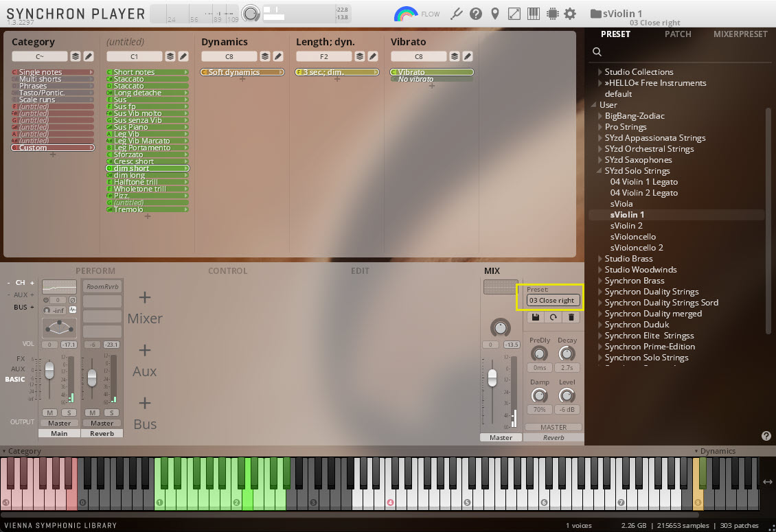
Task: Open the CONTROL tab
Action: (228, 270)
